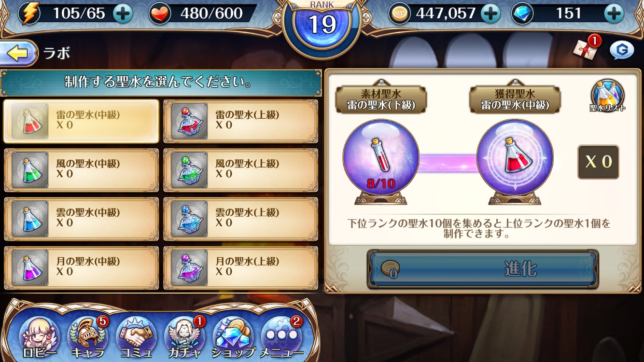Tap the 進化 evolve button
The height and width of the screenshot is (362, 644).
483,269
